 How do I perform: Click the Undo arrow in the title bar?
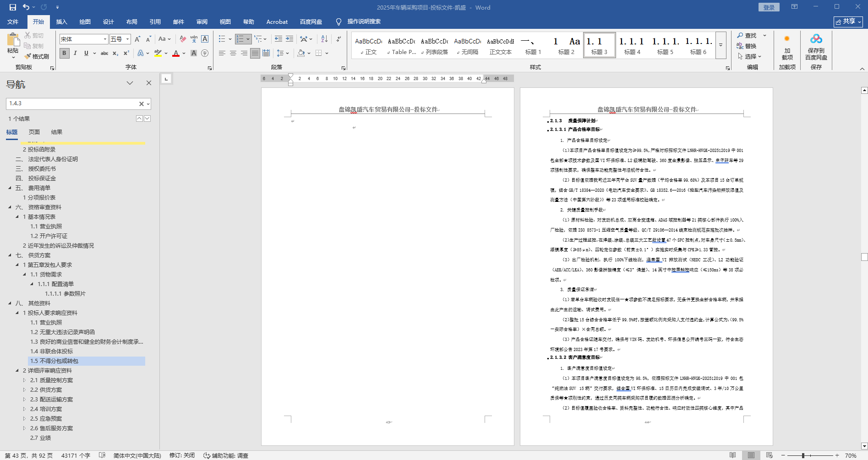(x=26, y=7)
